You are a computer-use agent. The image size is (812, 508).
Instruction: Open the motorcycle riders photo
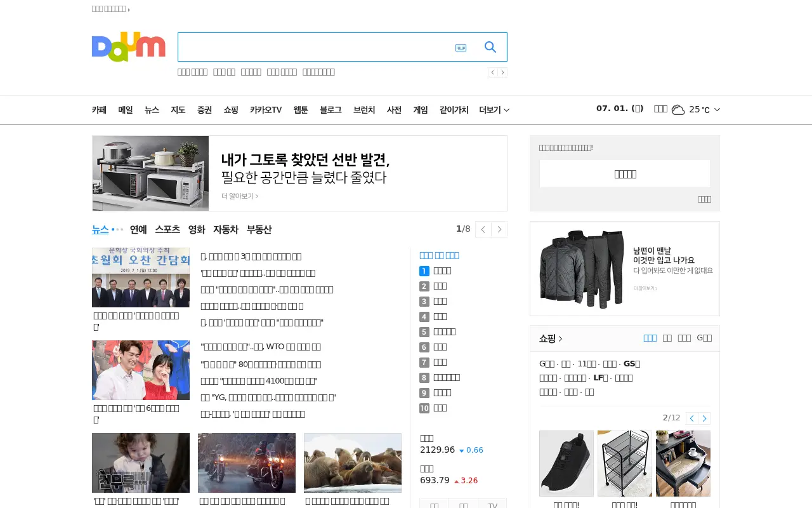(247, 463)
